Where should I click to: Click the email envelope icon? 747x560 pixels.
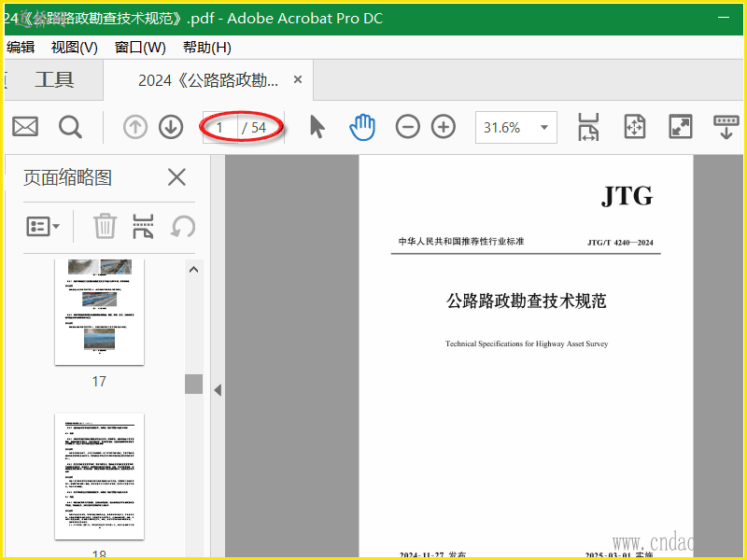click(x=25, y=127)
